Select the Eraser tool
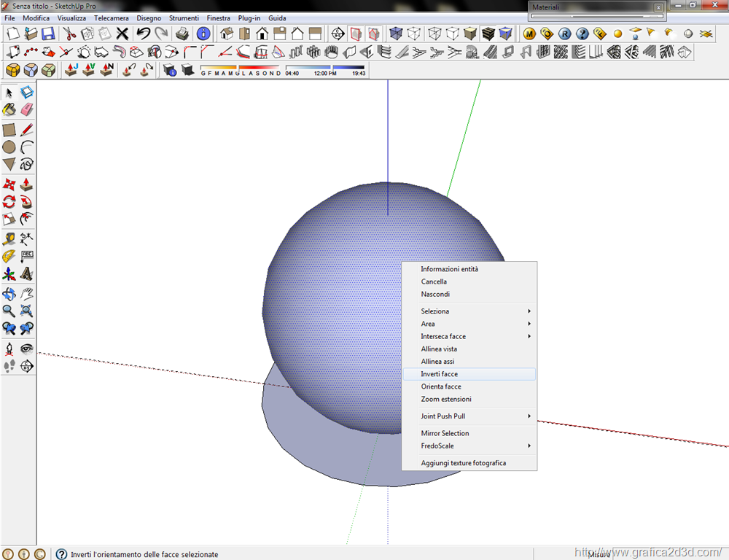 tap(27, 109)
